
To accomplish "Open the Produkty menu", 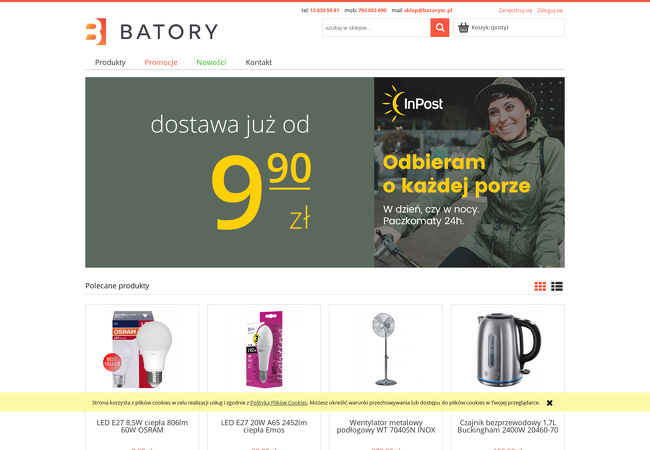I will click(x=110, y=62).
